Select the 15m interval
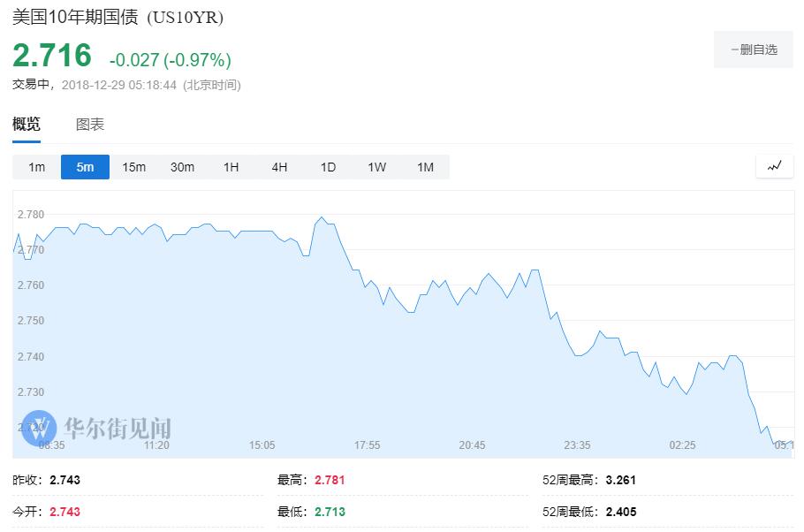This screenshot has height=532, width=804. 133,167
